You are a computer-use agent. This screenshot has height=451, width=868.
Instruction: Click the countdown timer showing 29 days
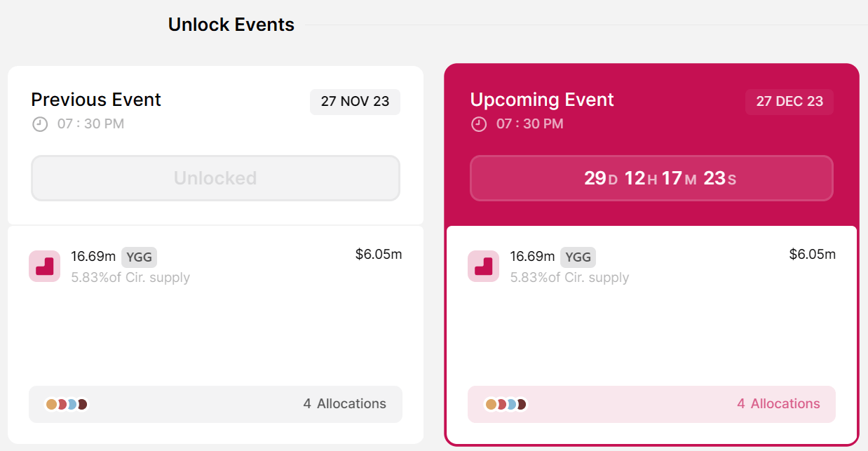651,178
